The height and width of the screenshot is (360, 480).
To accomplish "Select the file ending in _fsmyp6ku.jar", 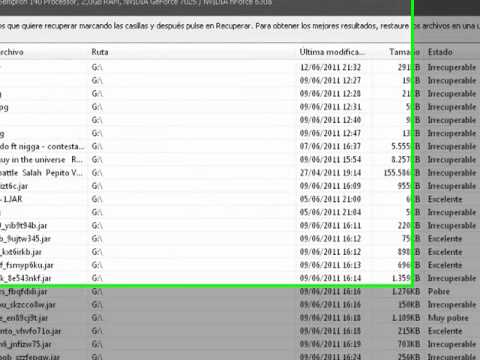I will click(240, 265).
